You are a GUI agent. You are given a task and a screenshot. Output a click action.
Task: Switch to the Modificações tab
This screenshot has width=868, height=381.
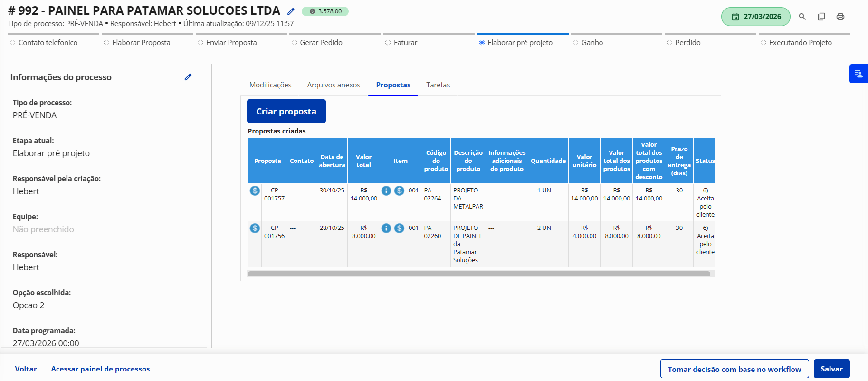click(x=270, y=85)
